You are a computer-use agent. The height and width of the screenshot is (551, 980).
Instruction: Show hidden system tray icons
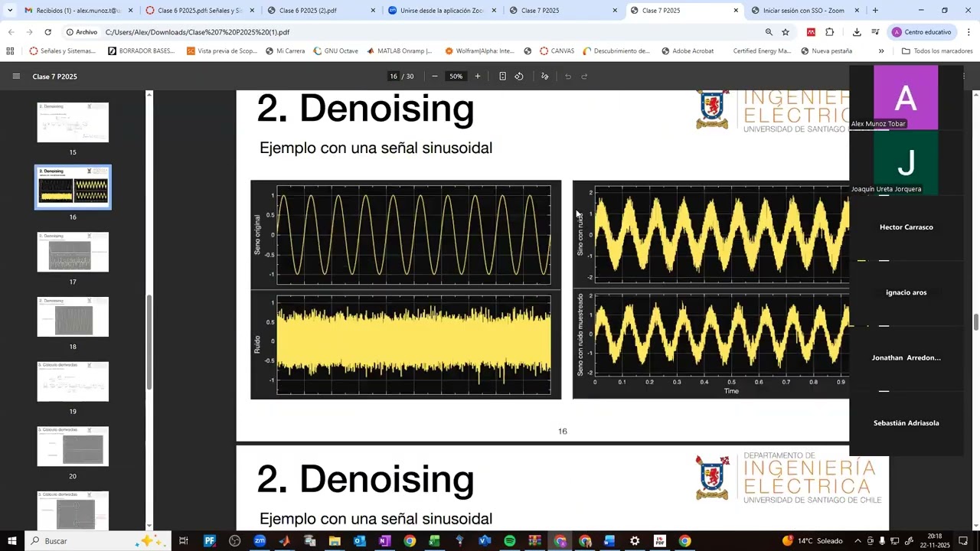[857, 541]
